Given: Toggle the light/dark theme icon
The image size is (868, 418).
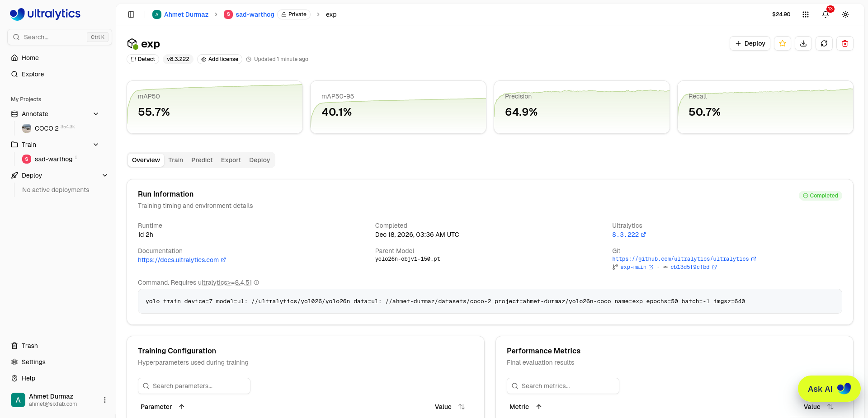Looking at the screenshot, I should [845, 14].
